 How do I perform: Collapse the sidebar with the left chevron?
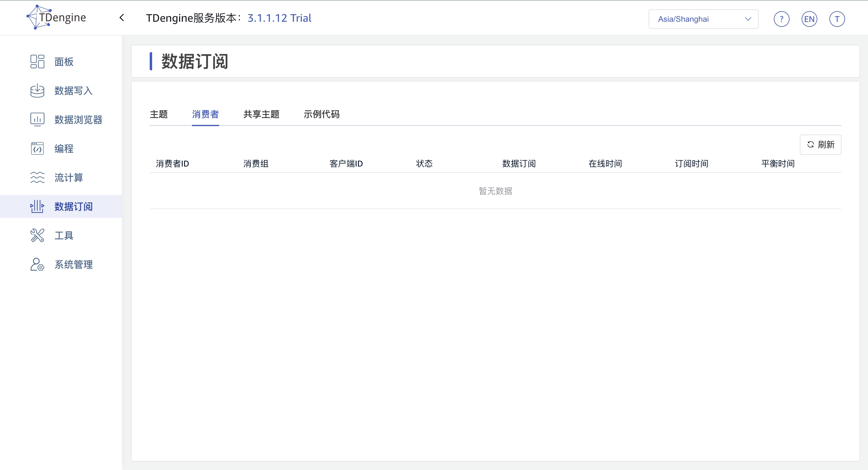(x=122, y=18)
